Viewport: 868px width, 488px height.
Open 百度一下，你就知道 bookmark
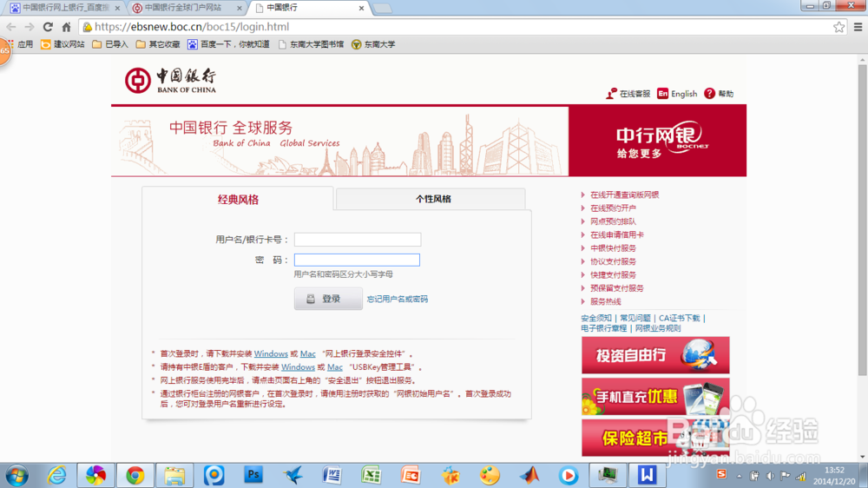(x=228, y=44)
